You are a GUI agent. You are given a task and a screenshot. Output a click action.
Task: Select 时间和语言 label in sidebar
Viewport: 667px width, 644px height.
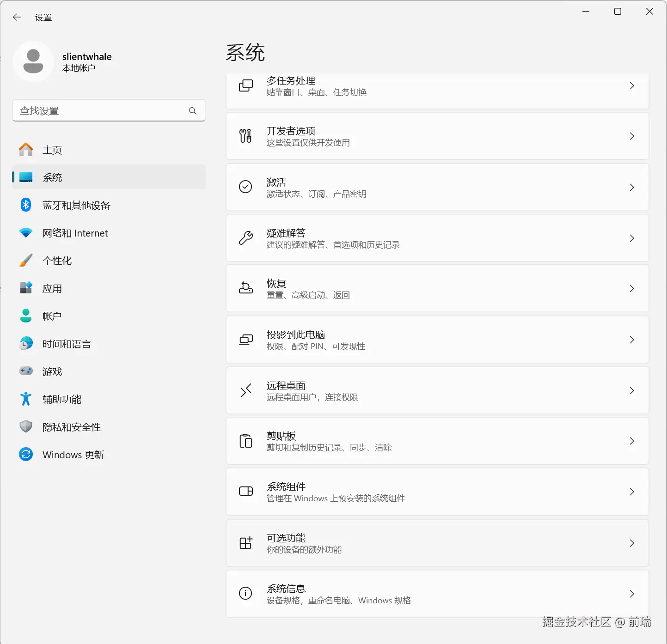[67, 344]
